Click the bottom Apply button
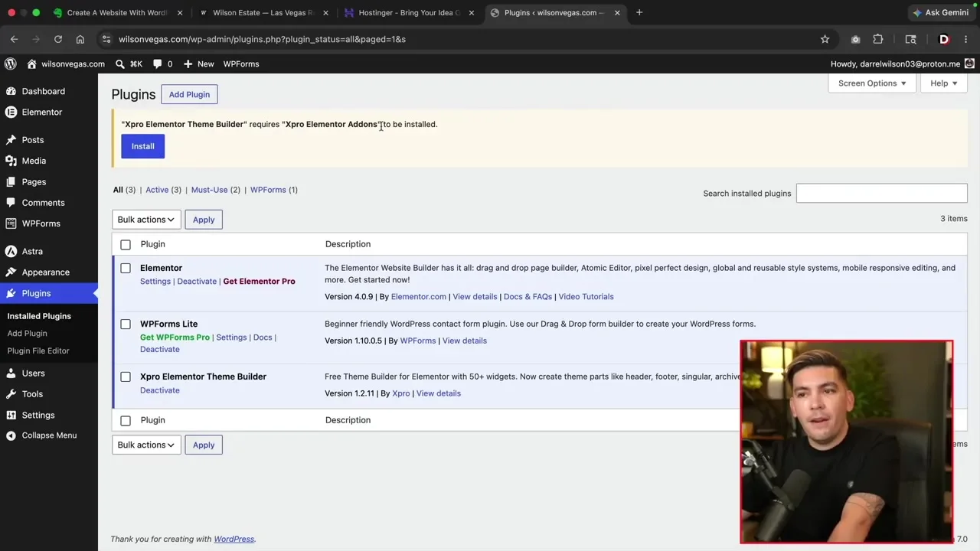The height and width of the screenshot is (551, 980). pyautogui.click(x=204, y=445)
